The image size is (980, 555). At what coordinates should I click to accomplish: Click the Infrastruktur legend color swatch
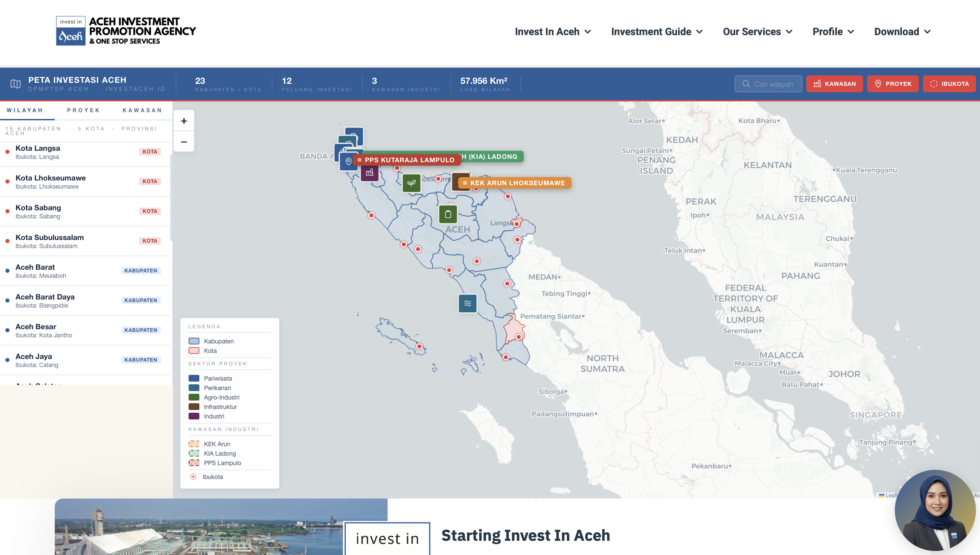coord(194,407)
